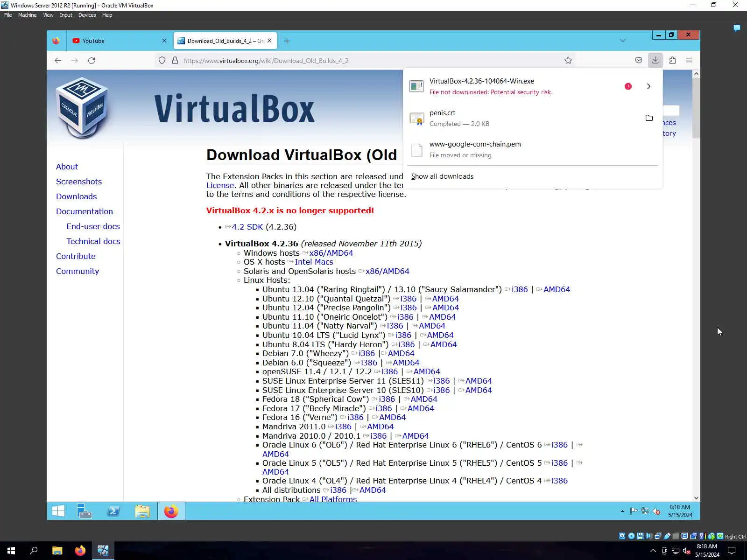747x560 pixels.
Task: Click OS X hosts Intel Macs link
Action: pos(314,262)
